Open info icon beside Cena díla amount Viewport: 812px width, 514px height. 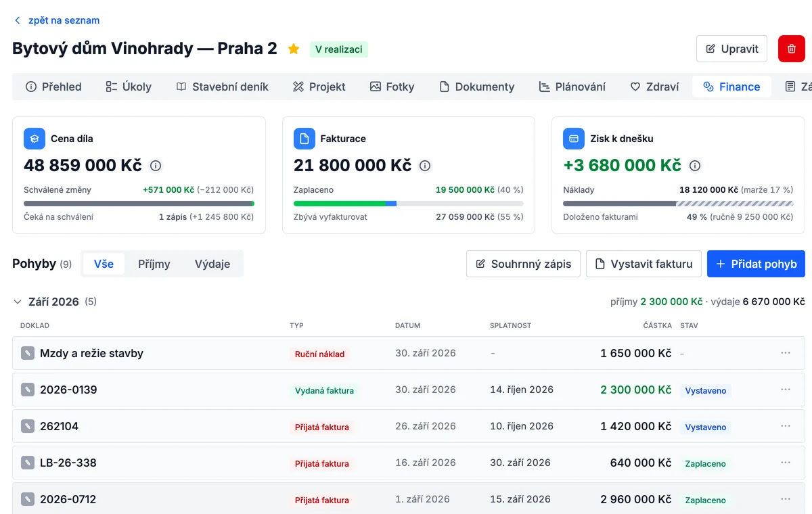(156, 166)
